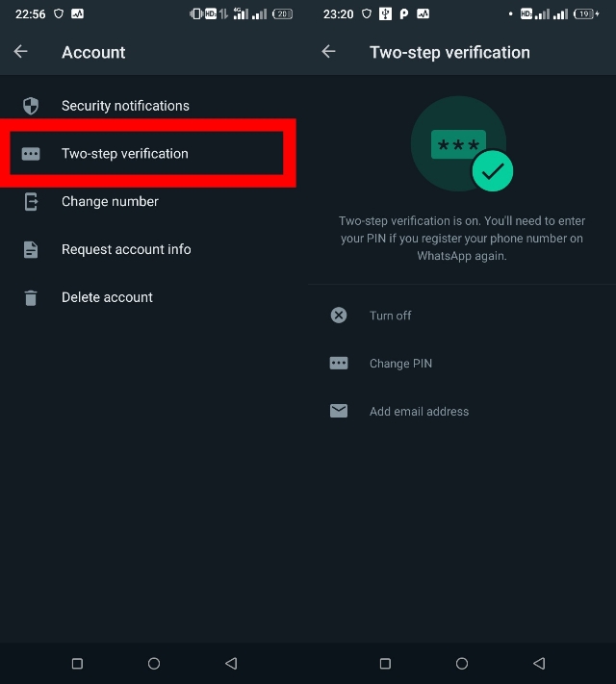Tap the Change number phone icon
616x684 pixels.
pos(31,202)
